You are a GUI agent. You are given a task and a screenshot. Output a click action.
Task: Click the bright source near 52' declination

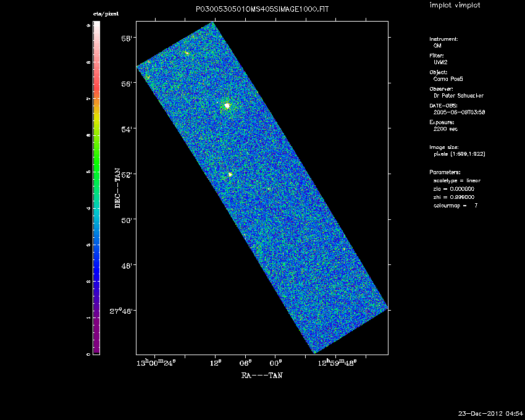coord(230,175)
